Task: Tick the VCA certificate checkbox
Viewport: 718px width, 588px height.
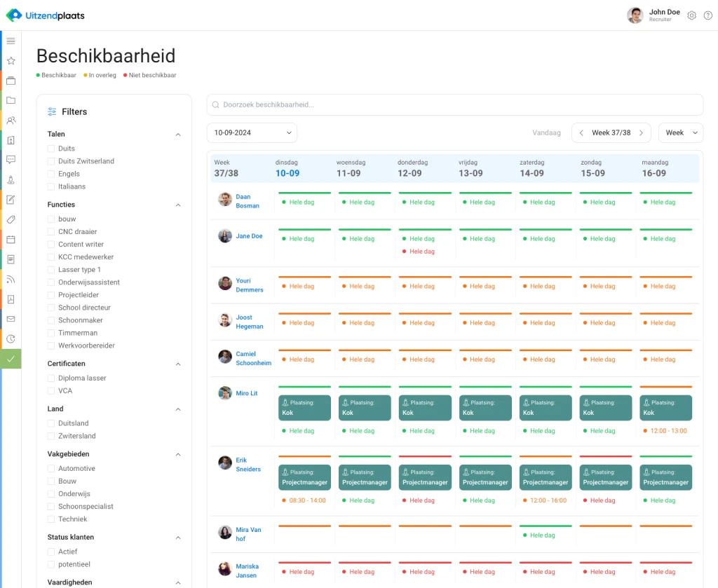Action: click(51, 391)
